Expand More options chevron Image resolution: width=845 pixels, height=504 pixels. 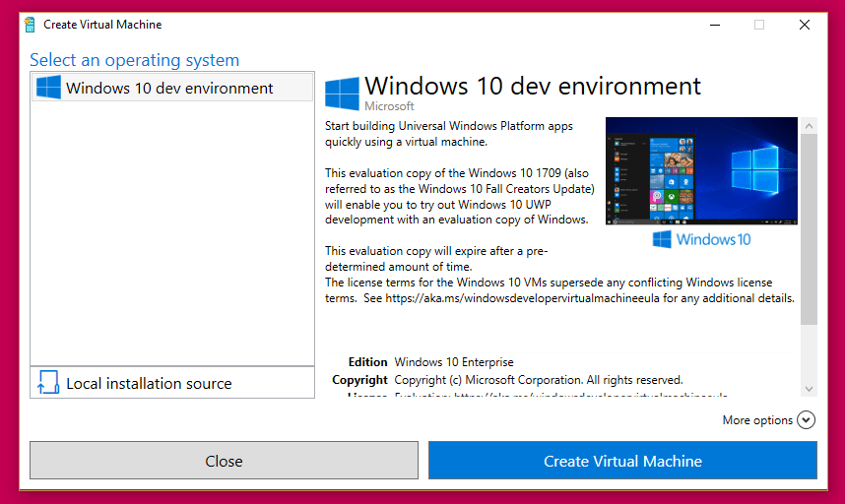pyautogui.click(x=807, y=420)
